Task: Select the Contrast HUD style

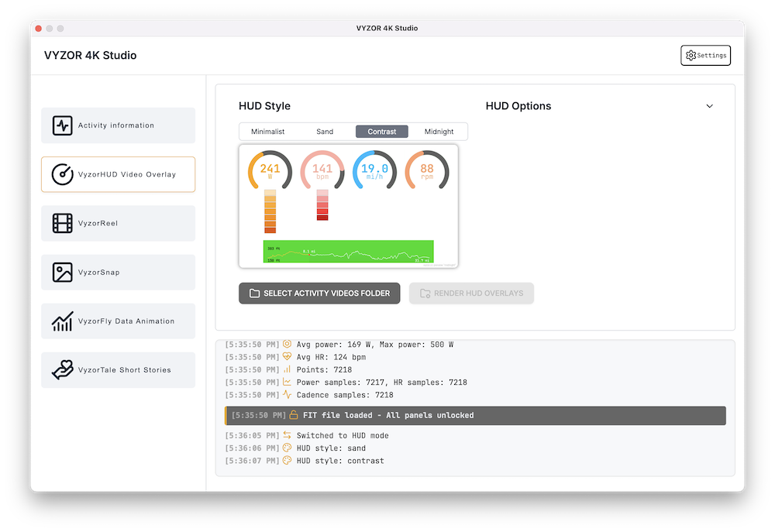Action: tap(381, 132)
